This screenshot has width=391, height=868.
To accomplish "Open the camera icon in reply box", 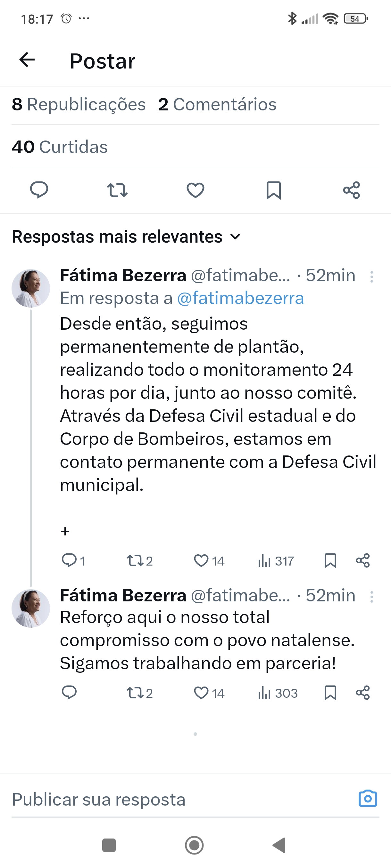I will click(367, 799).
